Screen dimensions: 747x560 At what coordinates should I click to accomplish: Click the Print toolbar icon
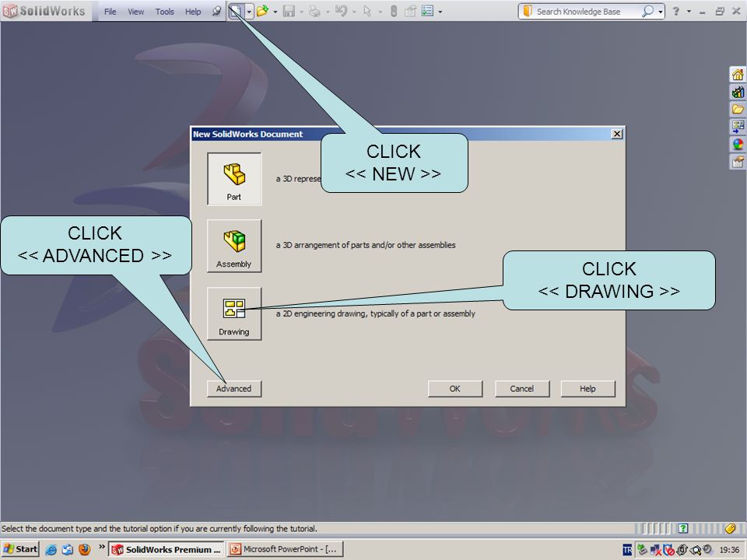pos(315,11)
